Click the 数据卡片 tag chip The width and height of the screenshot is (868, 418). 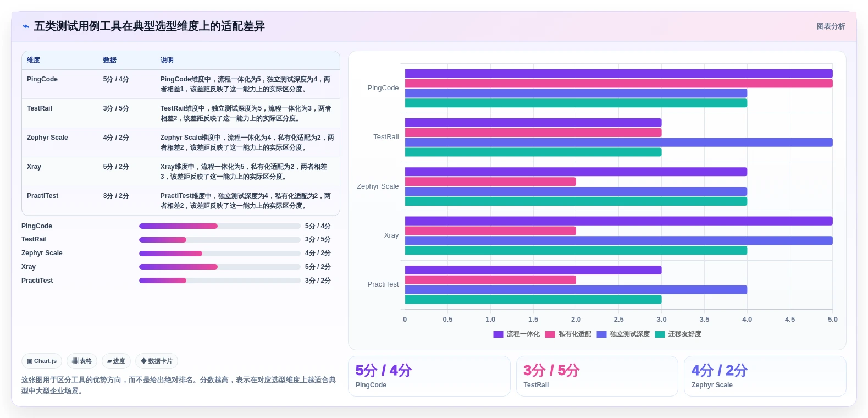(x=157, y=361)
